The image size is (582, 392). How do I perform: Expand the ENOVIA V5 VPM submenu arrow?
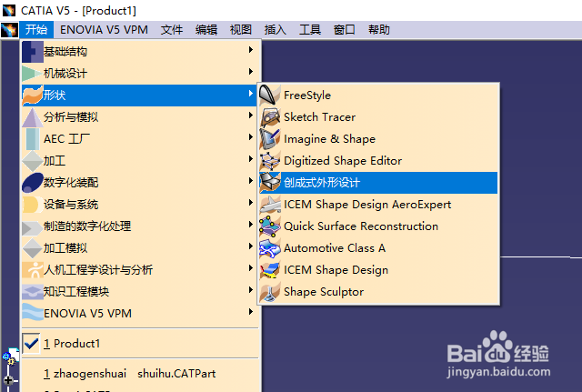click(251, 312)
